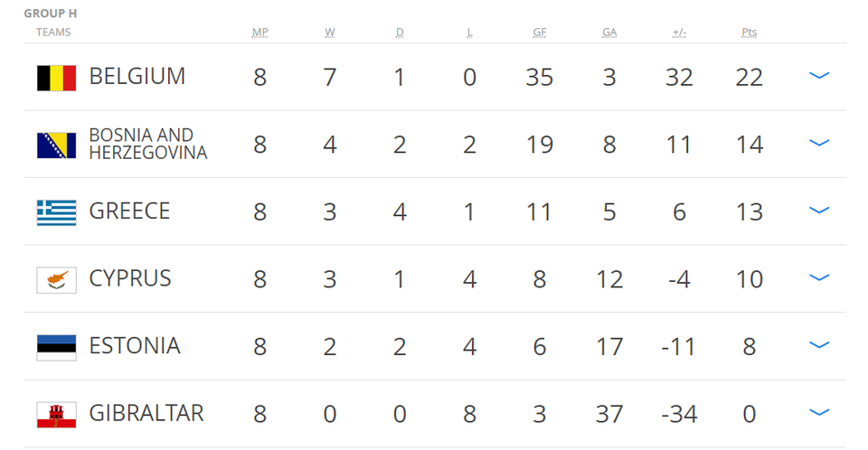
Task: Click the Bosnia and Herzegovina flag icon
Action: point(56,145)
